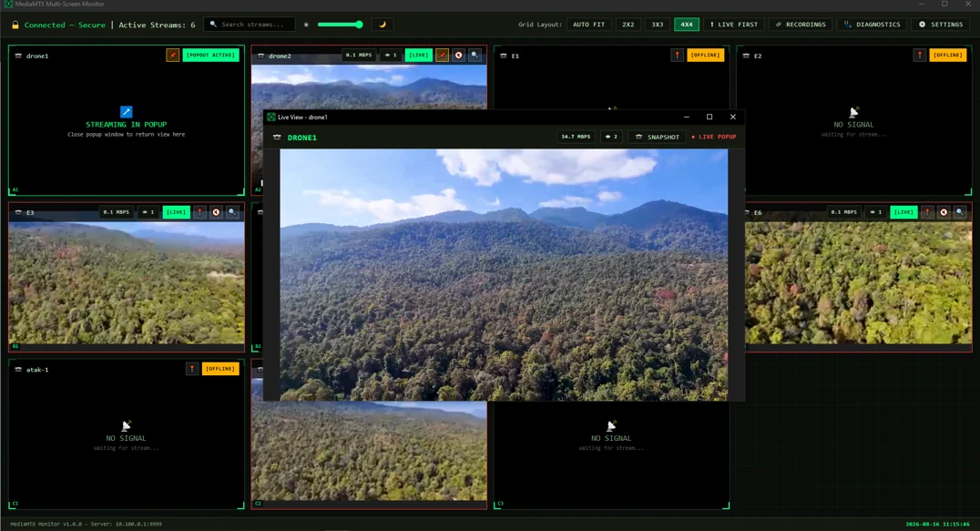Viewport: 980px width, 531px height.
Task: Click the camera icon beside DRONE1 in popup
Action: tap(277, 138)
